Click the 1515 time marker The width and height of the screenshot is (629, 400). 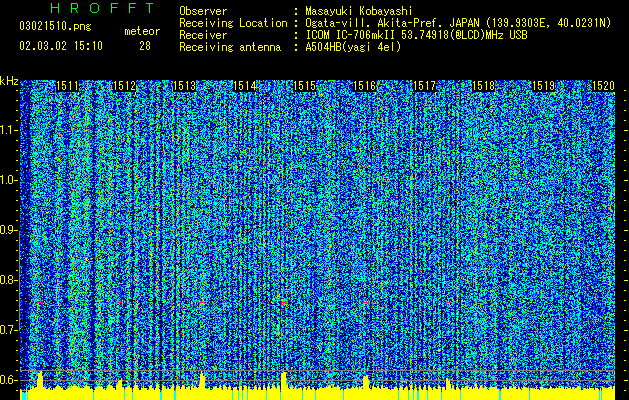(304, 86)
